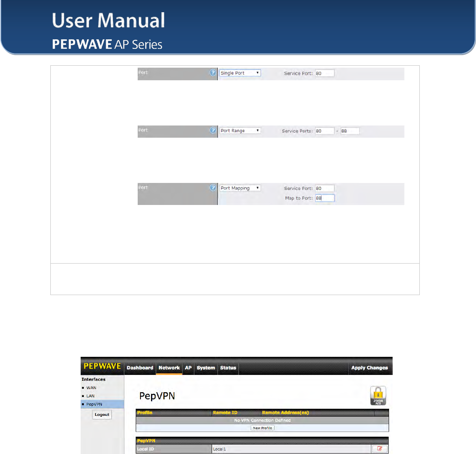Screen dimensions: 476x454
Task: Open the System tab
Action: click(x=206, y=368)
